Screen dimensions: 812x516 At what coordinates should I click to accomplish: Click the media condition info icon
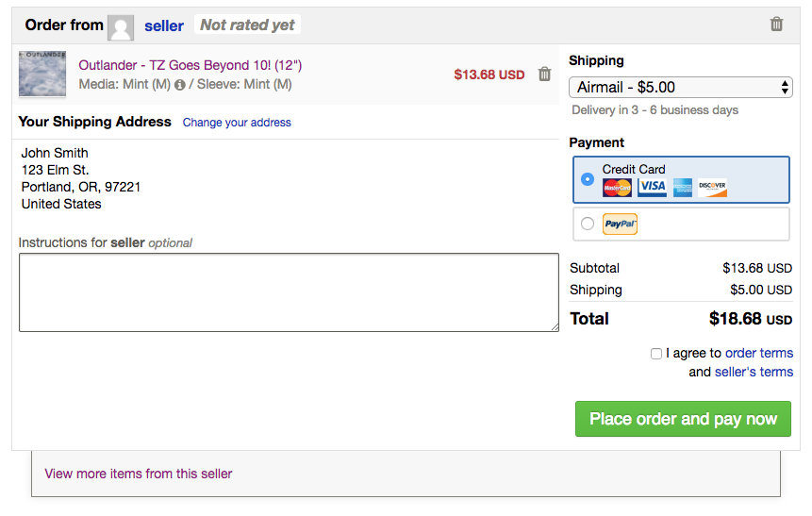click(179, 85)
